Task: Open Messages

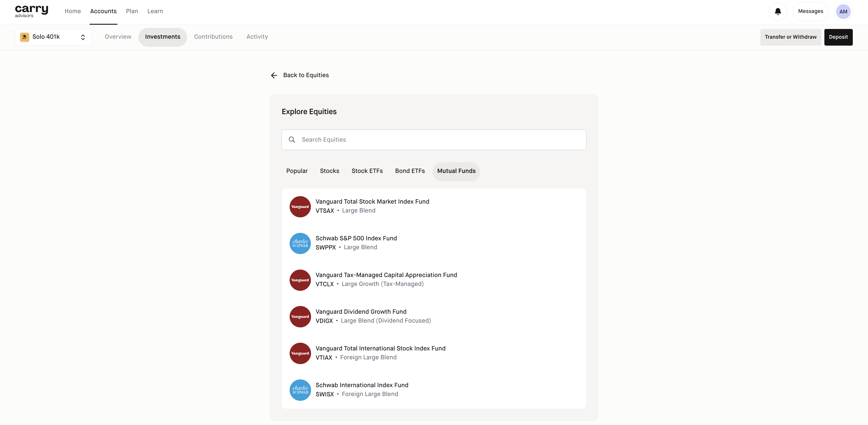Action: [x=810, y=11]
